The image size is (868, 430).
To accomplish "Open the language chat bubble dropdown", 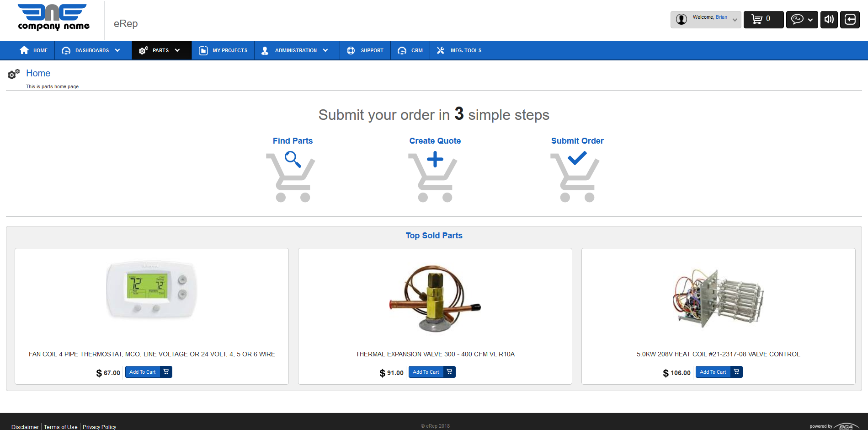I will click(x=802, y=19).
